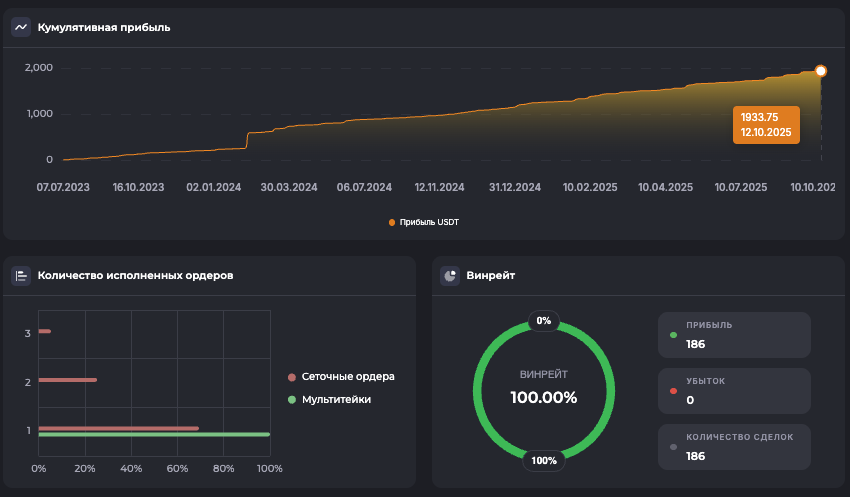Open the Прибыль 186 stat card

click(x=733, y=335)
